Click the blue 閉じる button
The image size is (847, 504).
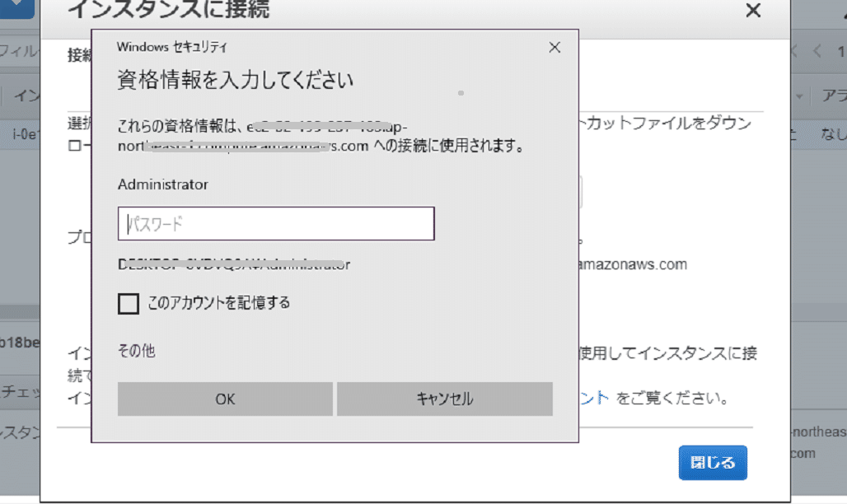point(713,463)
